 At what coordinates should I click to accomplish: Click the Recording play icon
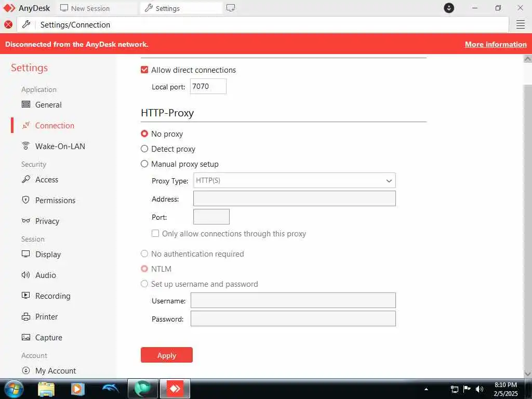[x=26, y=295]
